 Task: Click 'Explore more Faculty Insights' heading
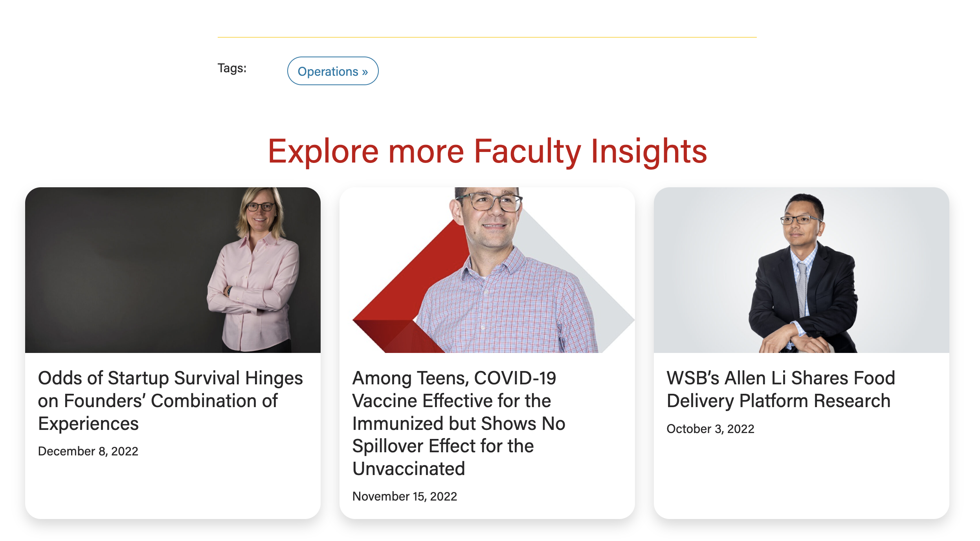[x=487, y=152]
